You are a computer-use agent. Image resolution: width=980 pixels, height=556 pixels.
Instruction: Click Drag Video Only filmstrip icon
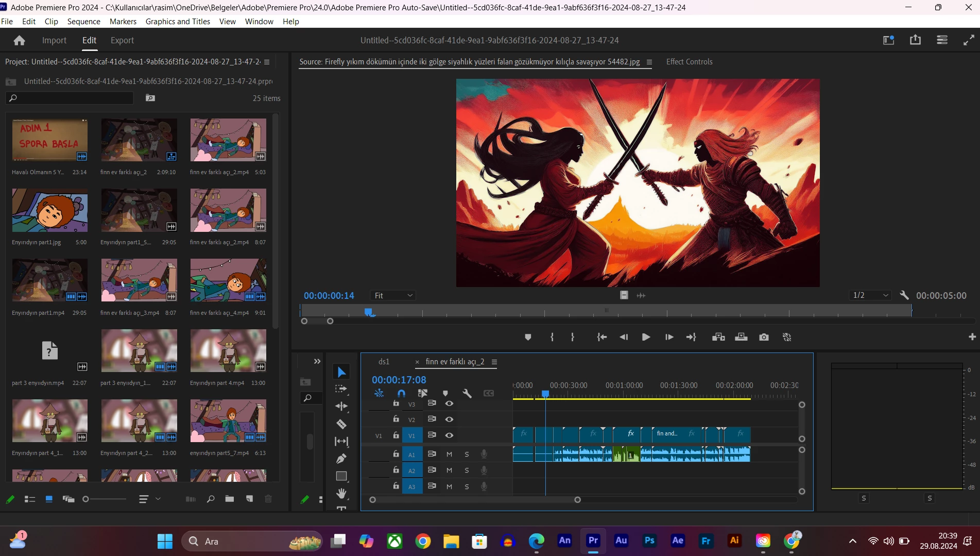(624, 295)
